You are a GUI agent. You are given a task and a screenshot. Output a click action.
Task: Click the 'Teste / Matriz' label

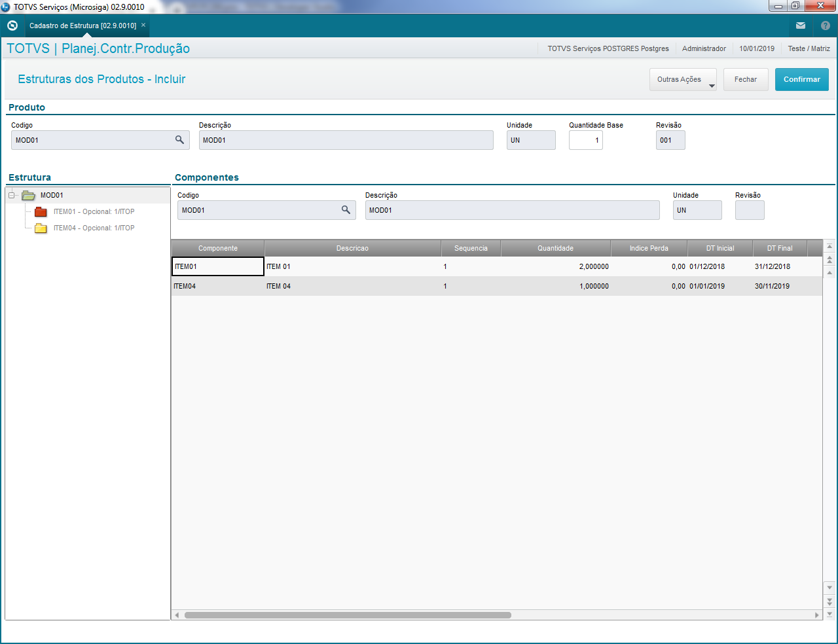pyautogui.click(x=809, y=48)
